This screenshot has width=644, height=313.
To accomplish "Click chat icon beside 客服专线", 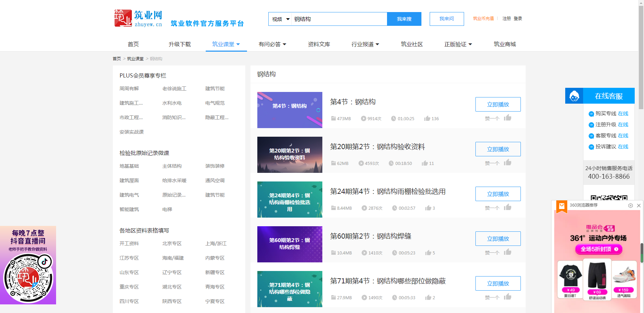I will pyautogui.click(x=591, y=136).
